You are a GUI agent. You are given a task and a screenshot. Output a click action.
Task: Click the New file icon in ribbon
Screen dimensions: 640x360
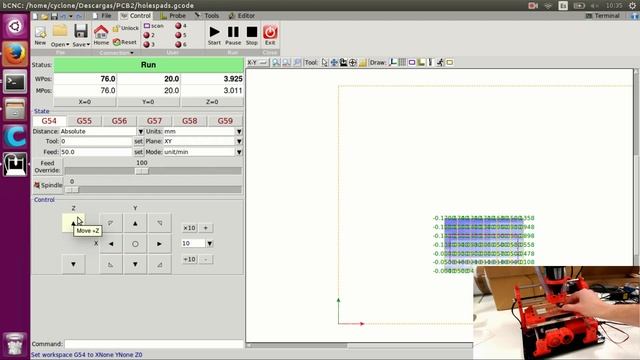(40, 33)
